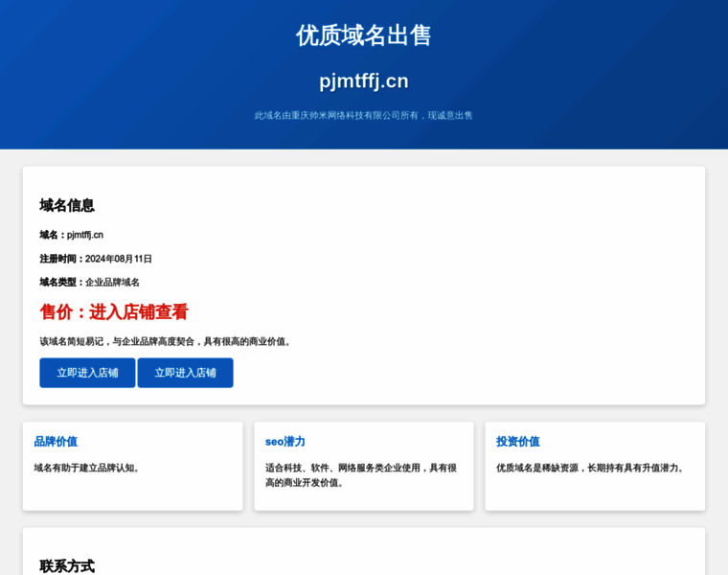Select the 投资价值 card heading
This screenshot has height=575, width=728.
point(517,442)
